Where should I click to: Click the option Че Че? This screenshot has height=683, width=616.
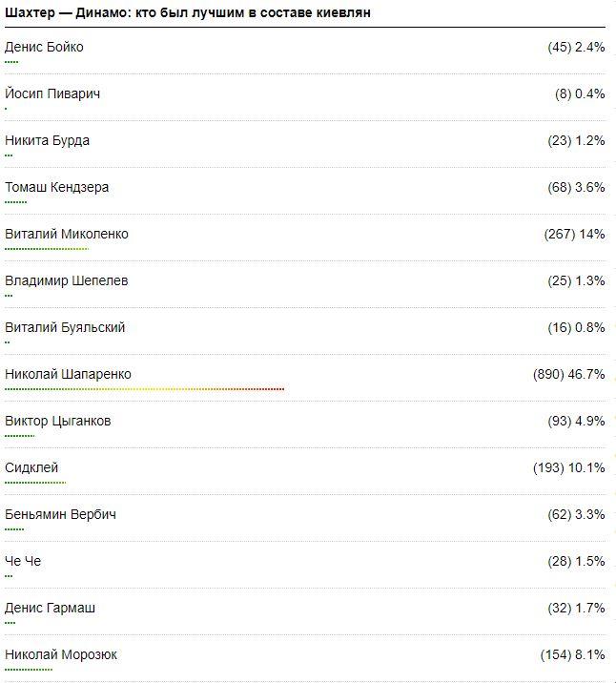23,561
